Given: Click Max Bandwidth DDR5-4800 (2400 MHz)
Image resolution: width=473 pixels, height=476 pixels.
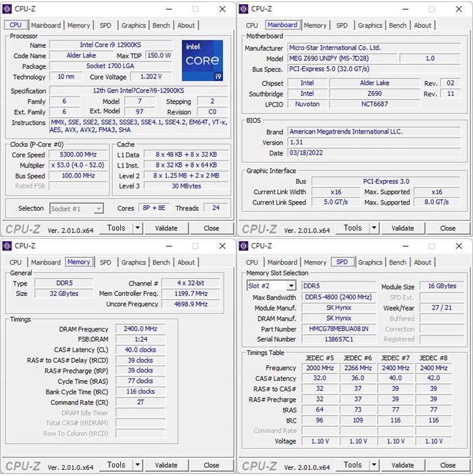Looking at the screenshot, I should point(339,297).
